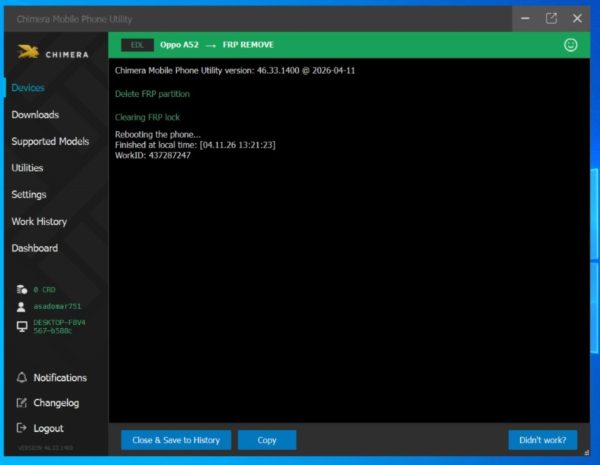The image size is (600, 465).
Task: Click the Notifications bell icon
Action: (22, 377)
